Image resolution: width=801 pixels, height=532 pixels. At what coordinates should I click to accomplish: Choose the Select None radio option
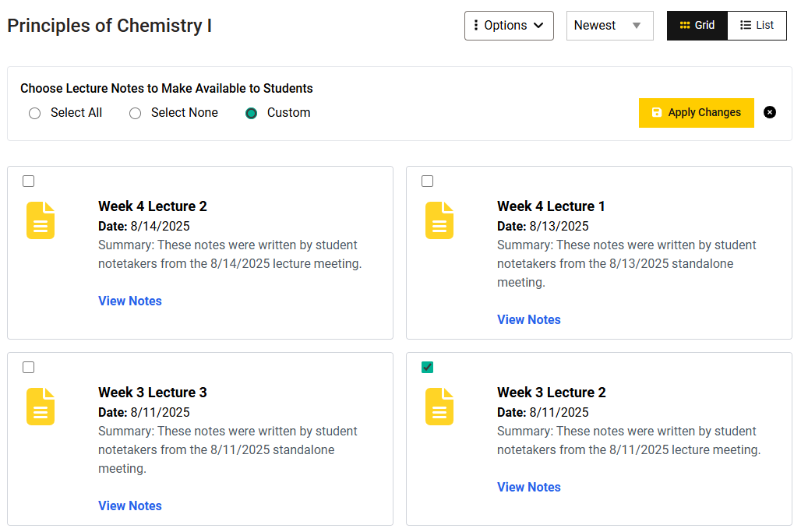(x=136, y=114)
